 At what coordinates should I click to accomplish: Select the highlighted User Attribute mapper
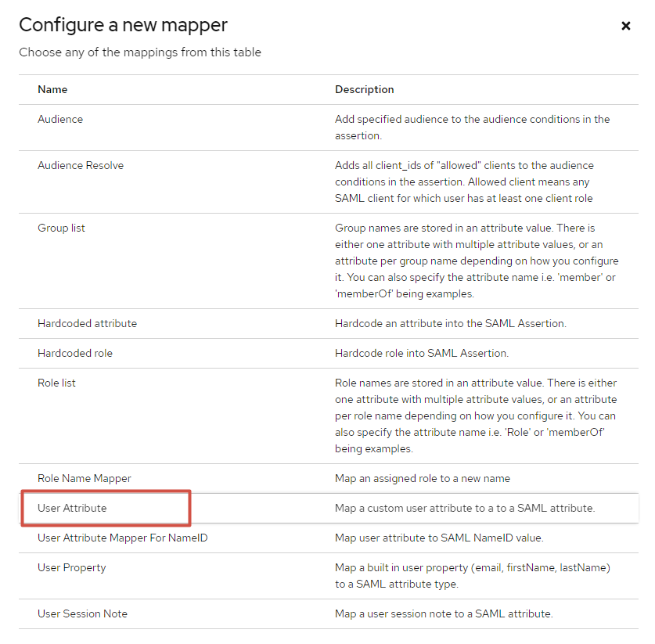72,508
